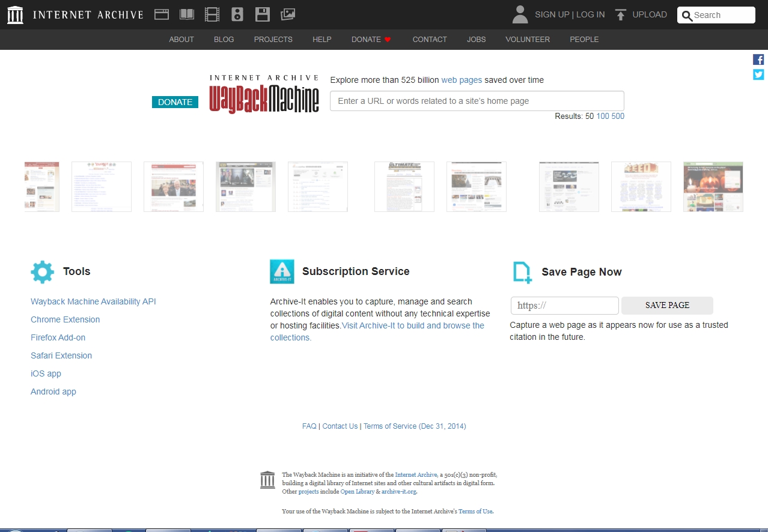The width and height of the screenshot is (768, 532).
Task: Open the BLOG menu item
Action: [224, 40]
